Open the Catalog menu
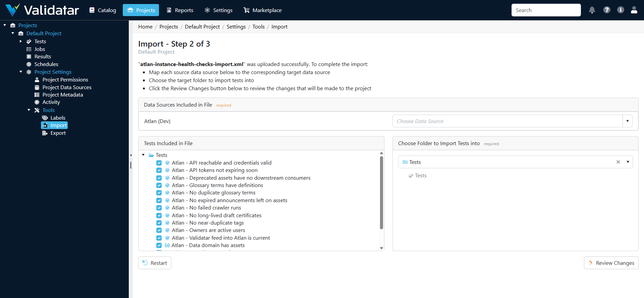Viewport: 644px width, 298px height. [x=103, y=10]
